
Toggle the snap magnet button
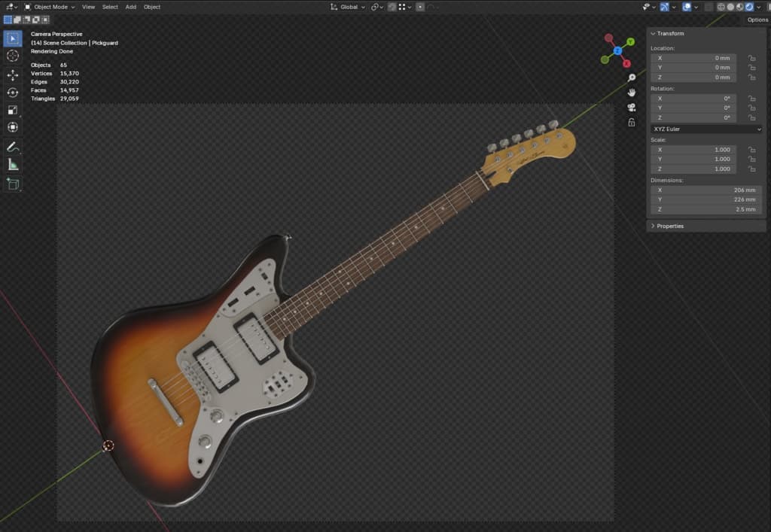(392, 7)
